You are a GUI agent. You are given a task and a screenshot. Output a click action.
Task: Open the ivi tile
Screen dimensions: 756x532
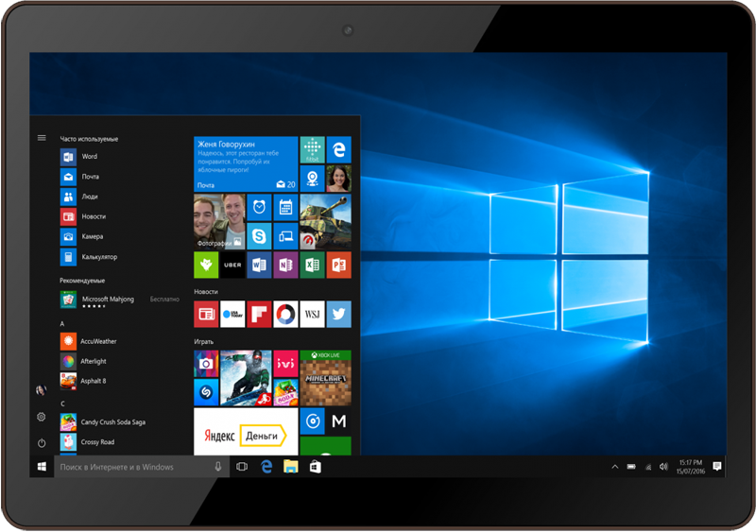pos(286,364)
